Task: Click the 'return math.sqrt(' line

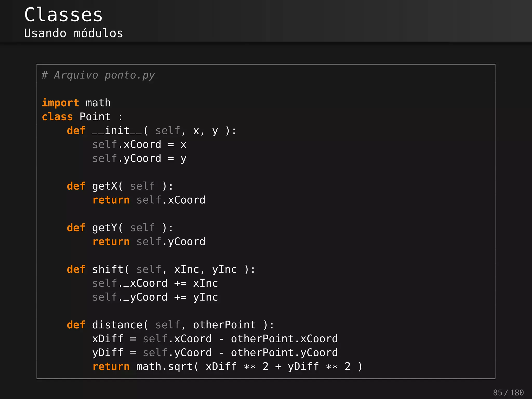Action: tap(228, 367)
